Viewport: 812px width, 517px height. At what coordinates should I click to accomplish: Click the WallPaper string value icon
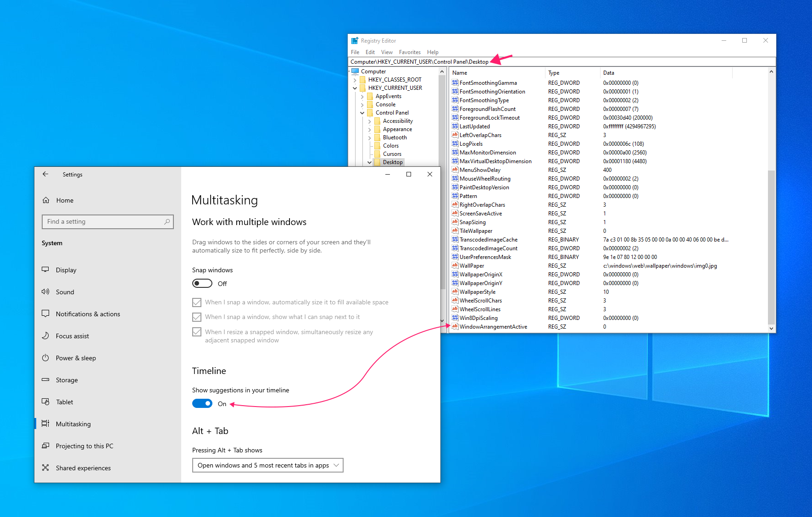click(x=455, y=265)
